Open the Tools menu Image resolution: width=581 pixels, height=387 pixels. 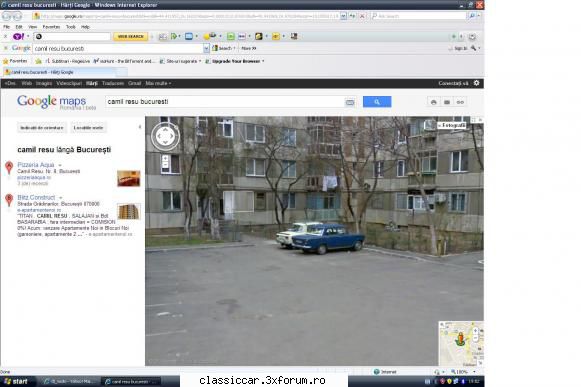[71, 27]
